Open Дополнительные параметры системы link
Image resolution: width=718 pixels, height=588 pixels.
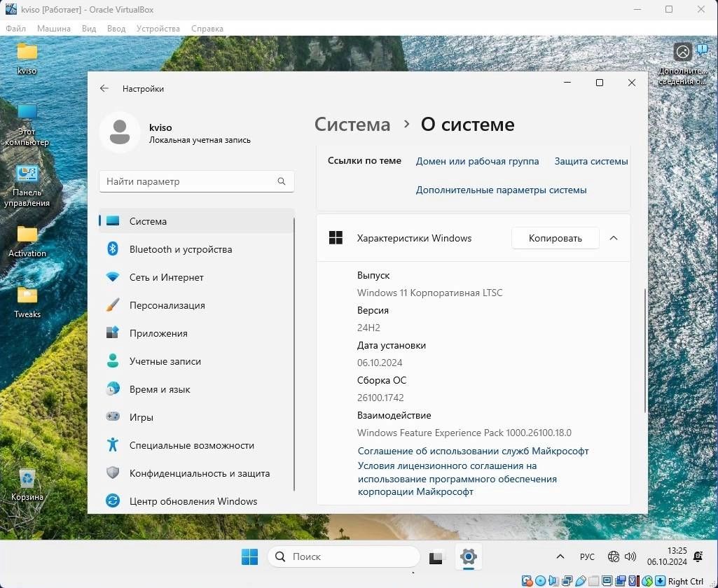pos(501,190)
